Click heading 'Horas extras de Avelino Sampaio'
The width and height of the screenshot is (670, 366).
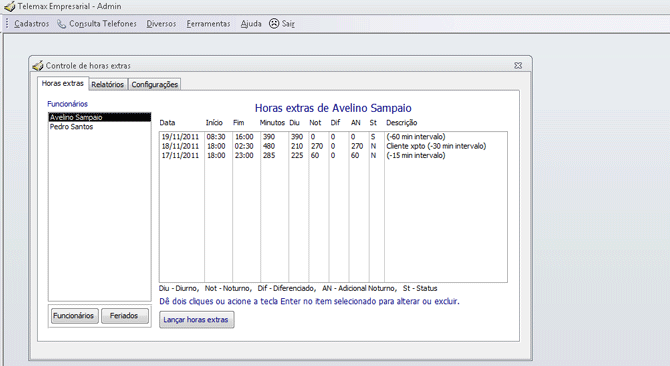pos(333,108)
